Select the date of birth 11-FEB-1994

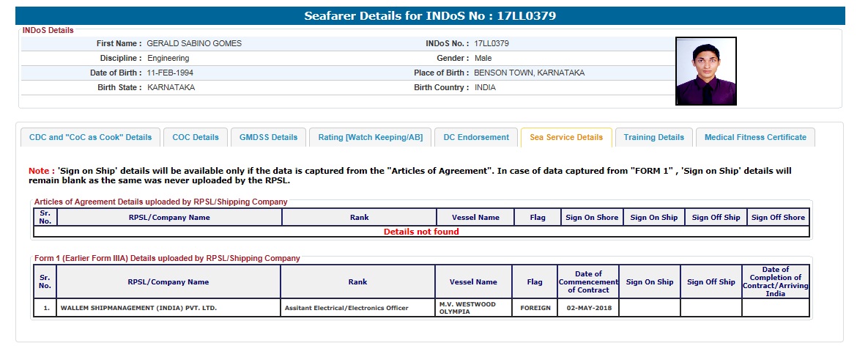pos(170,73)
